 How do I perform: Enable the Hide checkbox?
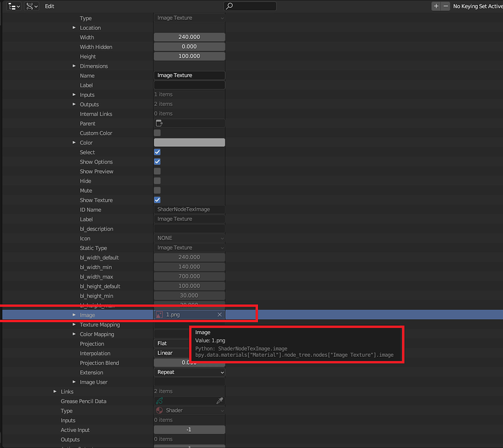[x=157, y=181]
